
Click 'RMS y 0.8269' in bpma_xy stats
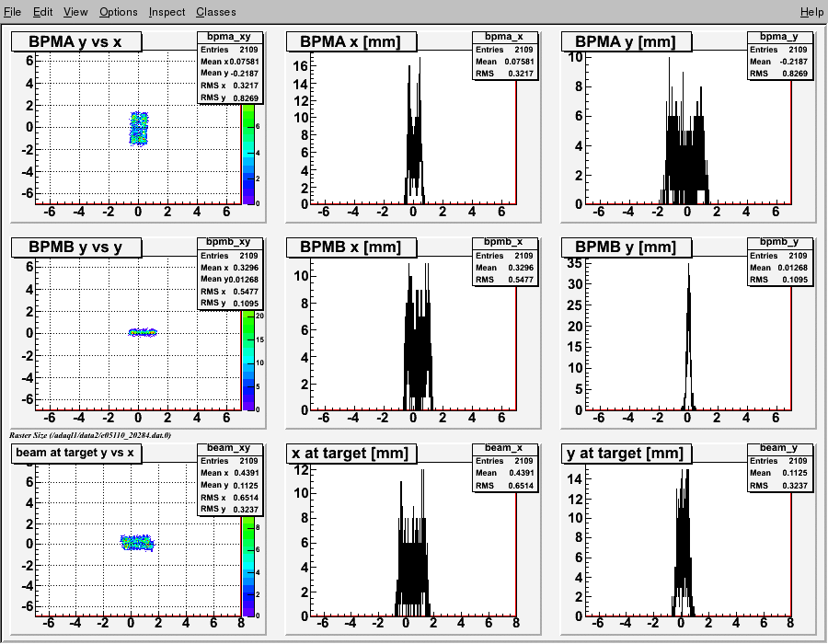tap(230, 98)
